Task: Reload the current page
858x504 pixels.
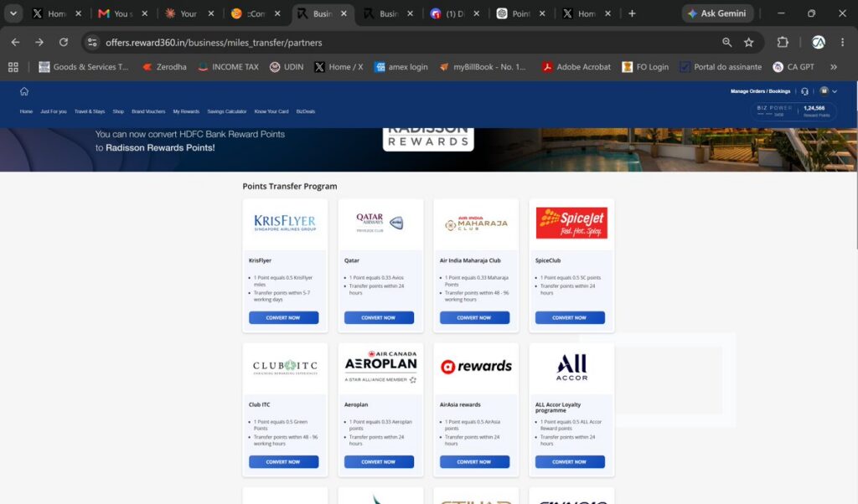Action: [x=64, y=42]
